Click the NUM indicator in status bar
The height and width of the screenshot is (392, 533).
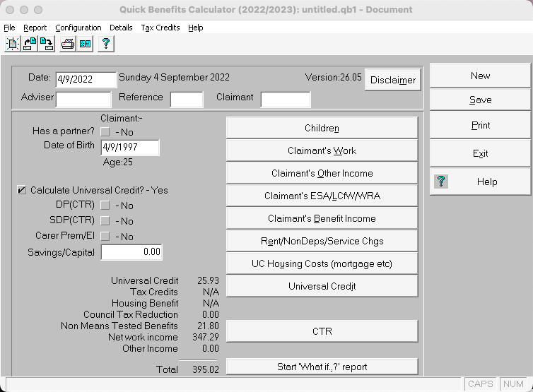tap(513, 384)
